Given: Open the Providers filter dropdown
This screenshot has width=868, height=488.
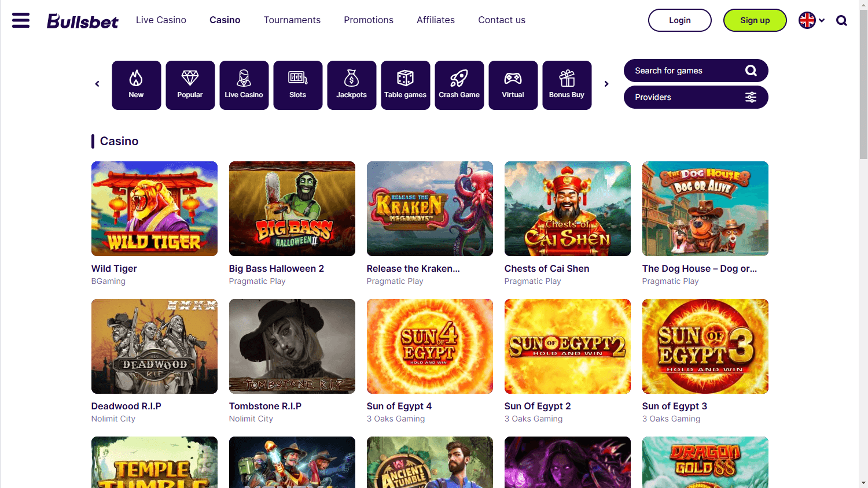Looking at the screenshot, I should click(696, 97).
